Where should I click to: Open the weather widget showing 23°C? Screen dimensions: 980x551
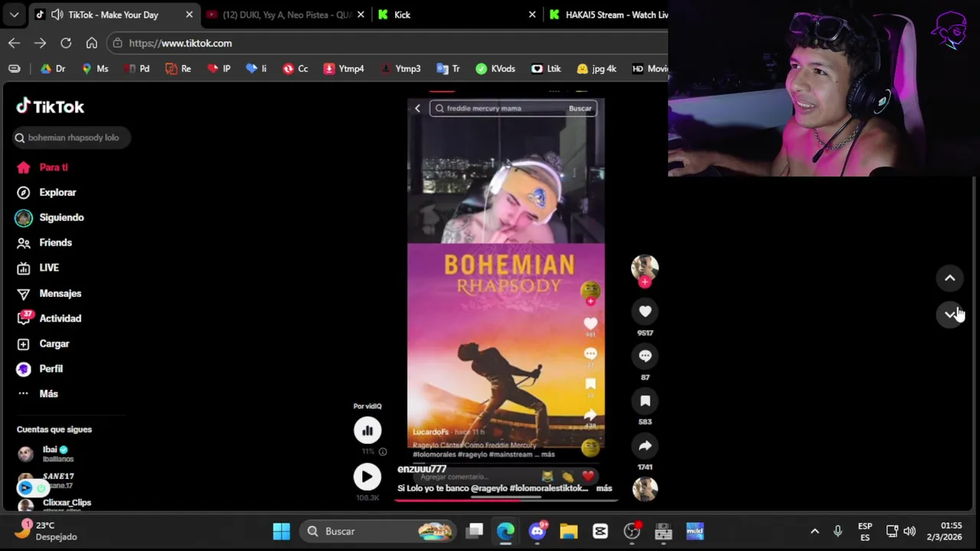[x=46, y=531]
